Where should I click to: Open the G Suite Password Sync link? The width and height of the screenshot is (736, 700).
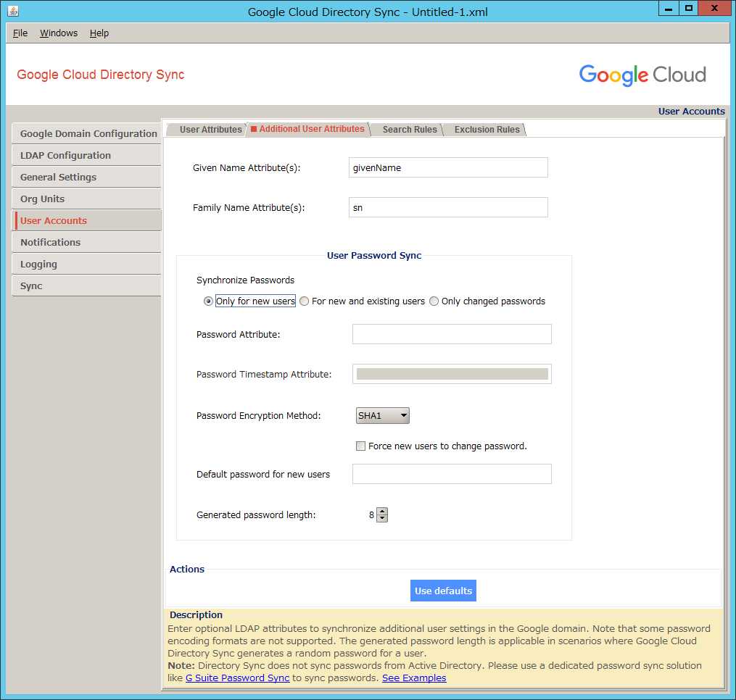(x=237, y=678)
